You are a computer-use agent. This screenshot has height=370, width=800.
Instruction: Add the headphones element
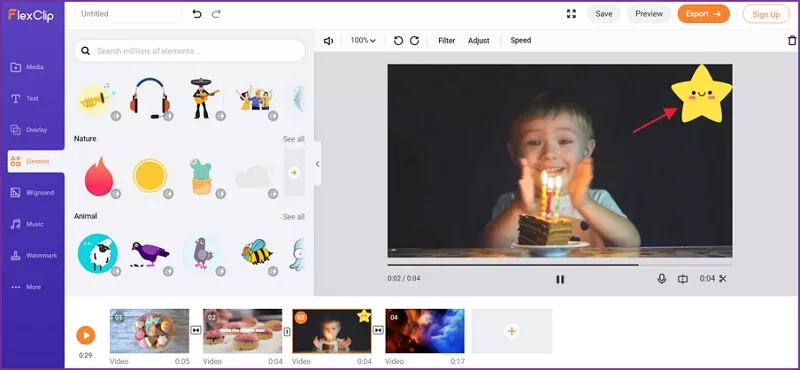click(x=149, y=98)
